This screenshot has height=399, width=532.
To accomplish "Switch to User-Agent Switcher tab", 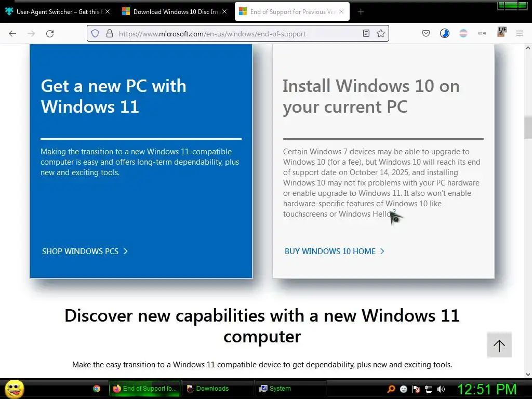I will pyautogui.click(x=58, y=11).
